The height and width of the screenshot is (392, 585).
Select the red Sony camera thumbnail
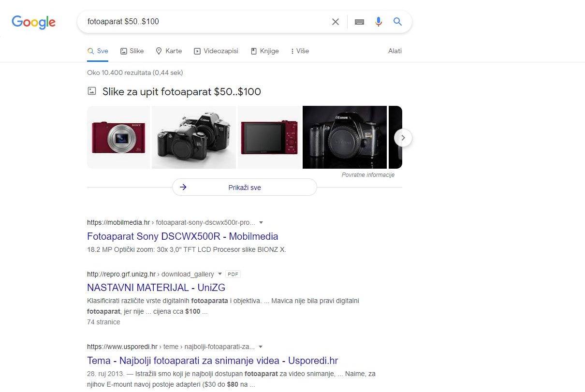[x=118, y=138]
